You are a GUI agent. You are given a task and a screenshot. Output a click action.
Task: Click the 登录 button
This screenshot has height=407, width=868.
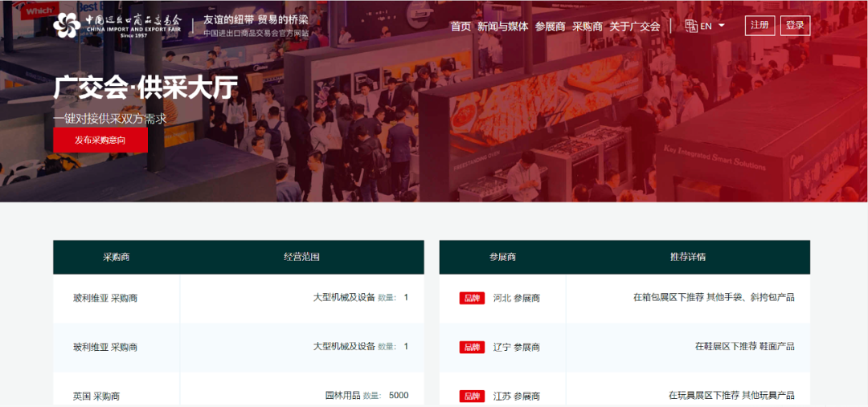795,26
